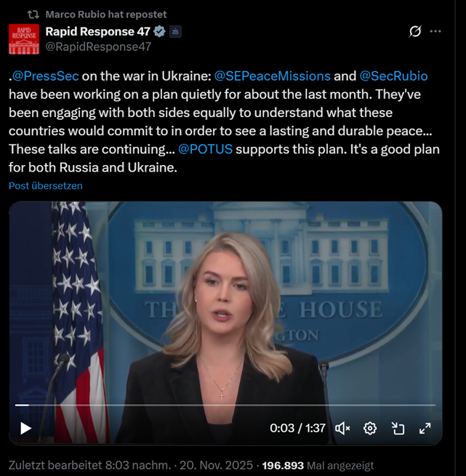Click the @POTUS mention
466x476 pixels.
click(x=205, y=149)
